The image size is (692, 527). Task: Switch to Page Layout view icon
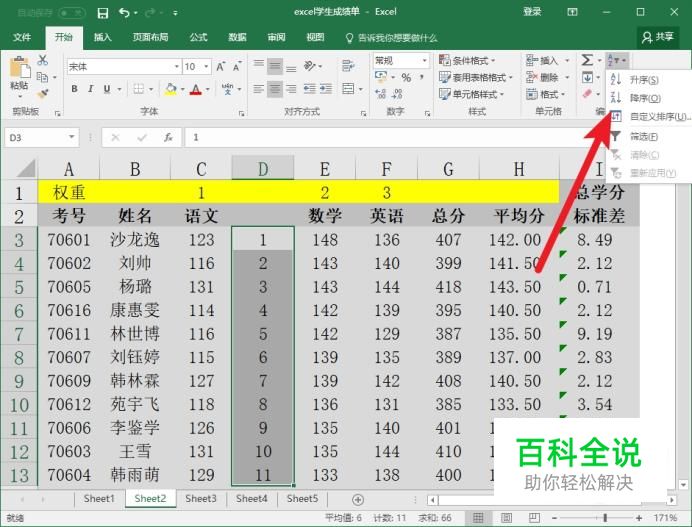tap(506, 518)
